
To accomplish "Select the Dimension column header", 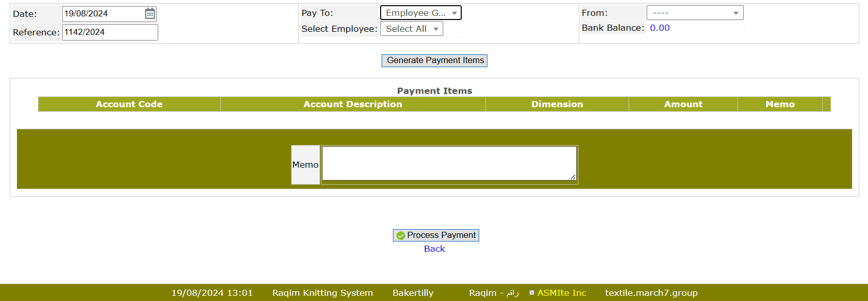I will pos(557,104).
